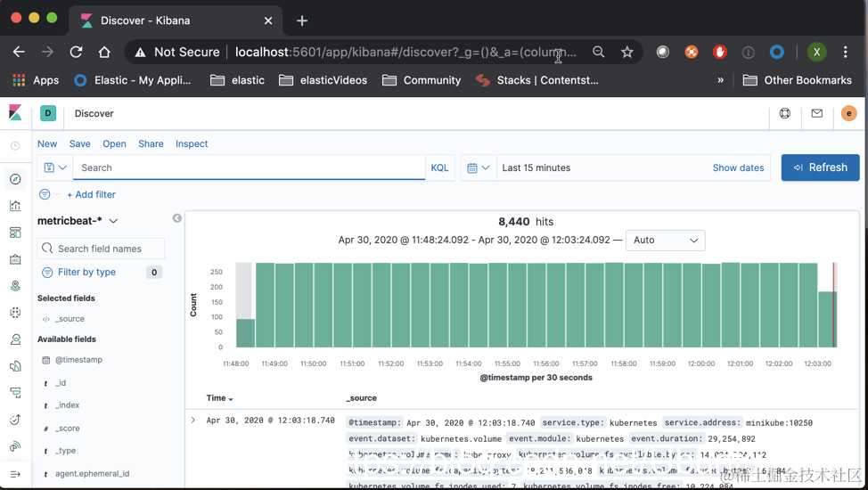Open the Metrics icon in sidebar
Viewport: 868px width, 490px height.
point(15,339)
